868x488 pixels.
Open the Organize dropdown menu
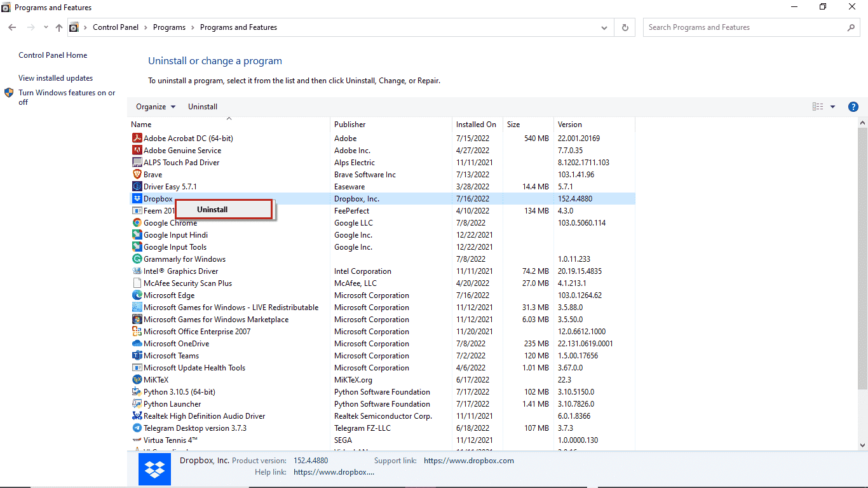click(156, 107)
